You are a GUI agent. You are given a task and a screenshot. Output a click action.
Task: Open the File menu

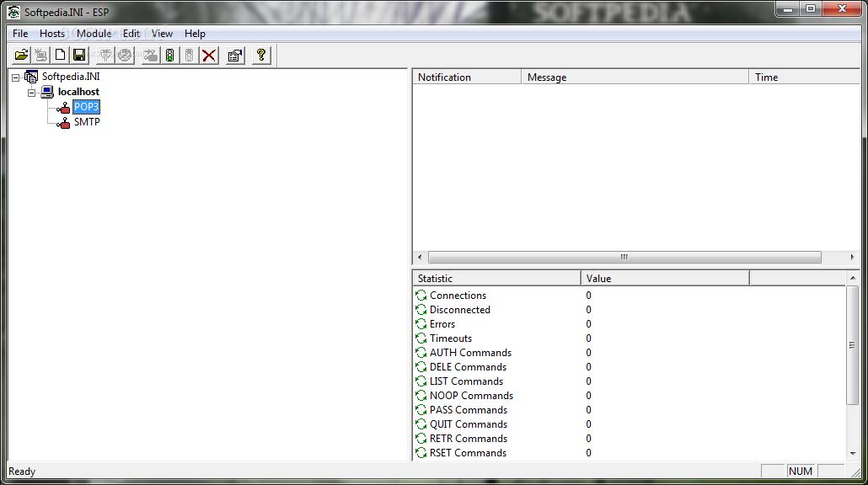point(20,34)
